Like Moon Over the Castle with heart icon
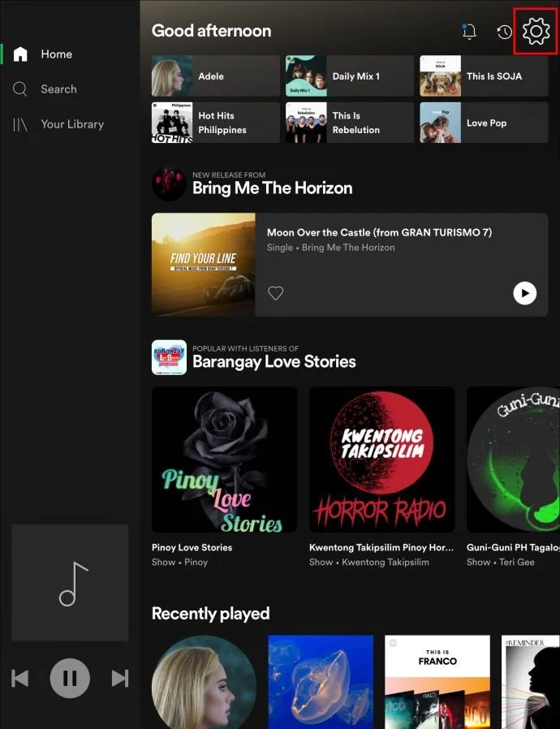This screenshot has height=729, width=560. [x=276, y=293]
